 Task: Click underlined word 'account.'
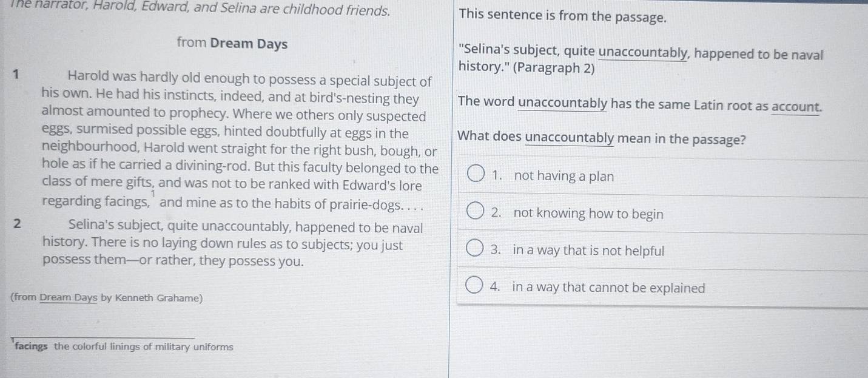[x=796, y=106]
